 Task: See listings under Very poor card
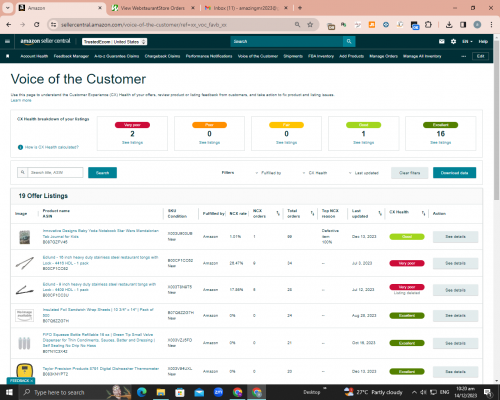coord(132,143)
